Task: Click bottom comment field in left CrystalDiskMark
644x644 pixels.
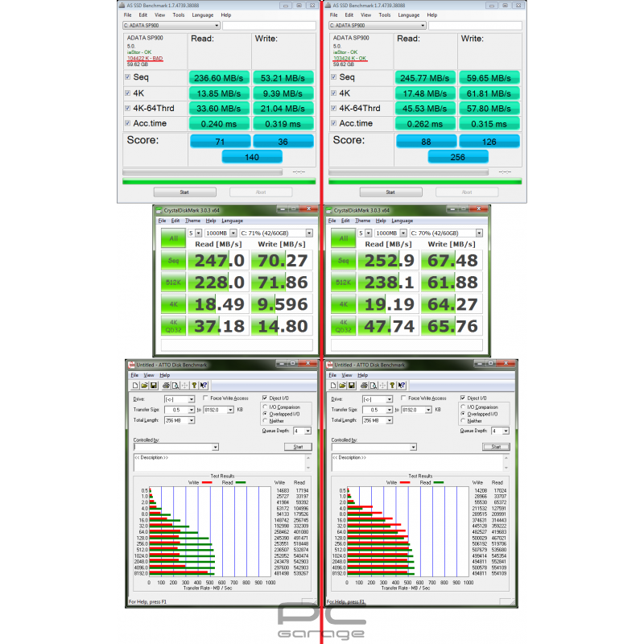Action: (x=237, y=345)
